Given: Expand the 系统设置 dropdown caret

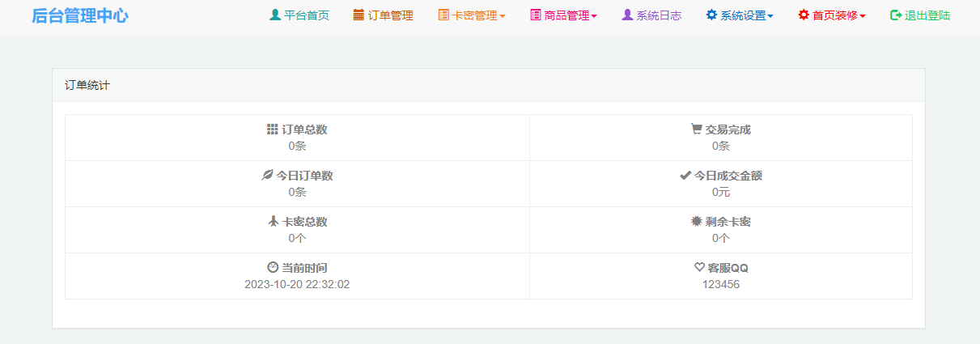Looking at the screenshot, I should coord(770,16).
